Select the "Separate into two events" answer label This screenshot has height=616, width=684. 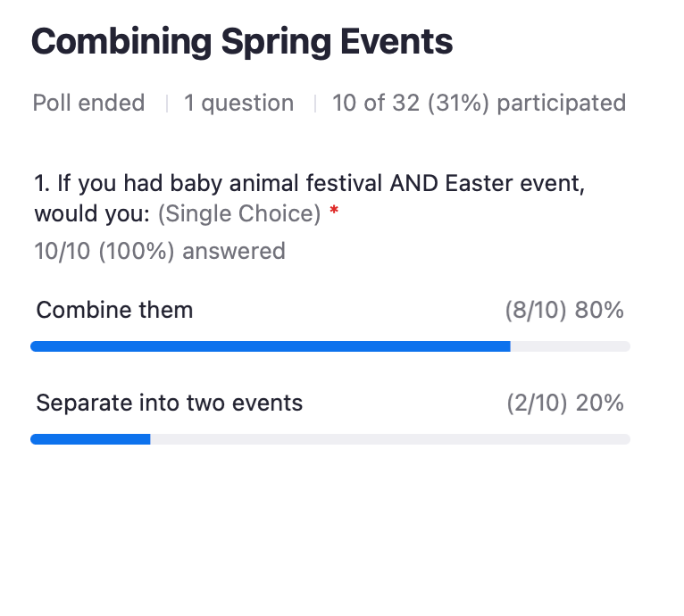[170, 404]
